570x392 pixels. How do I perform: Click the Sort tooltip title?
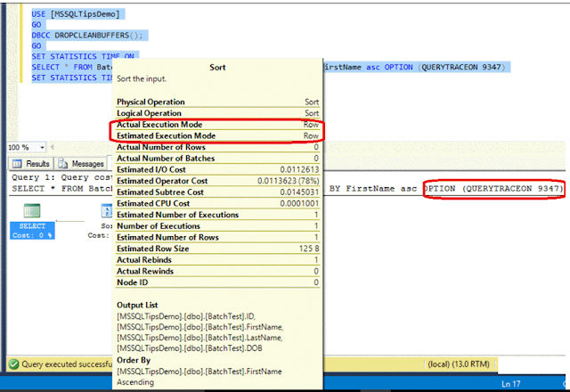(217, 68)
